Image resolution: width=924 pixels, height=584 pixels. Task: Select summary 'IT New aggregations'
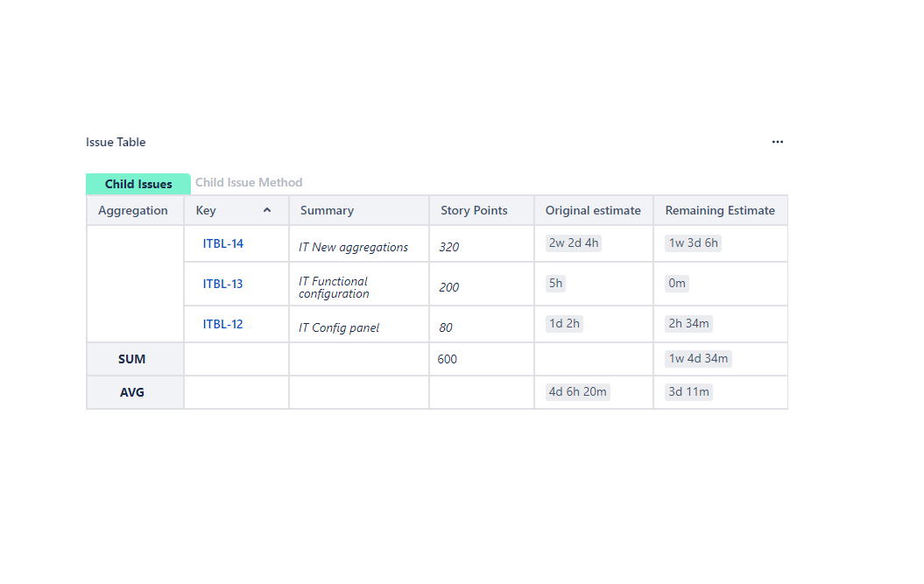coord(353,248)
